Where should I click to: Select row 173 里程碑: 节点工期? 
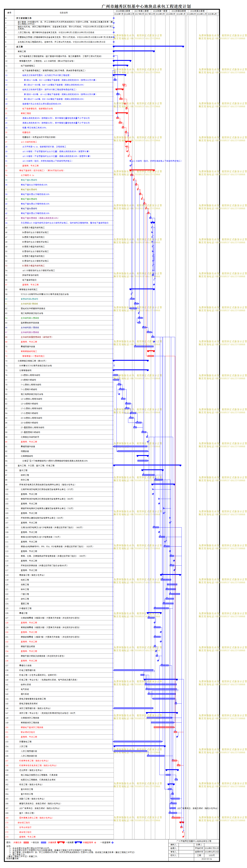click(59, 837)
